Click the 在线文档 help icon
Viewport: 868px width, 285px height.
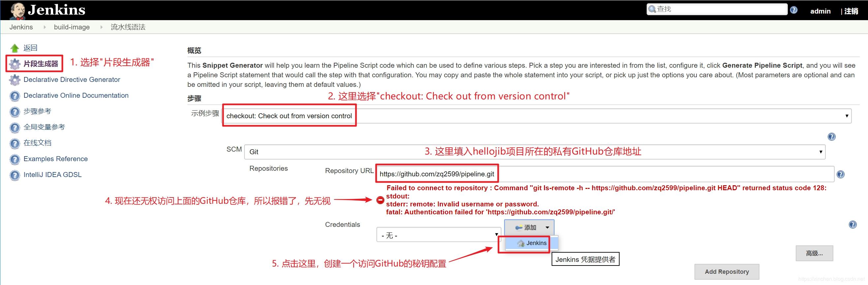(15, 143)
